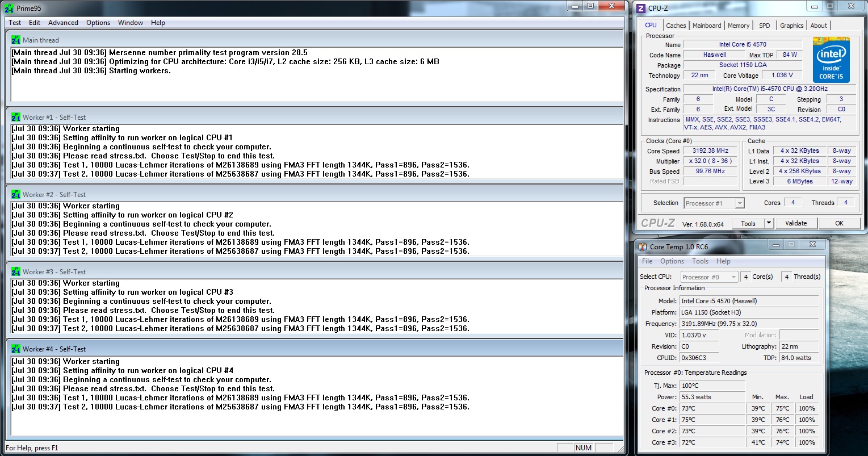Click the Main thread window icon
Image resolution: width=868 pixels, height=456 pixels.
pos(16,40)
